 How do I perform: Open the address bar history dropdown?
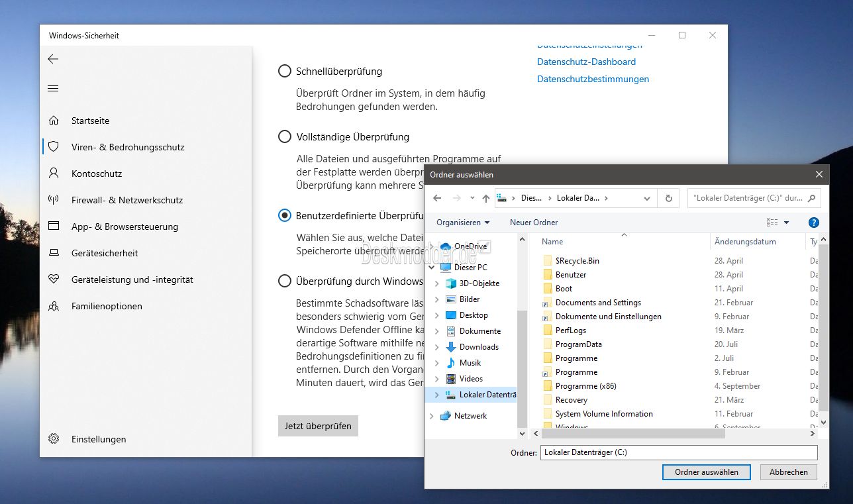(x=647, y=198)
